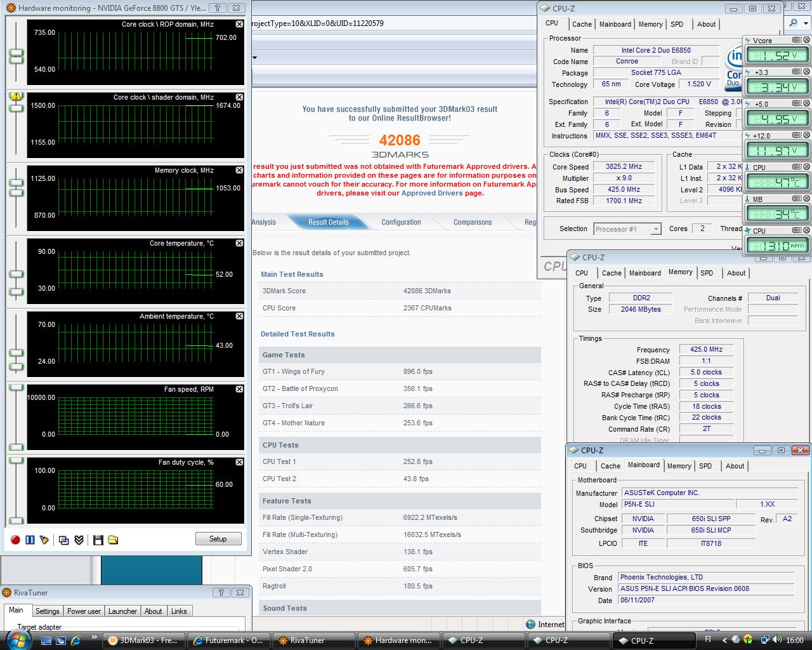Open Analysis tab on result page

click(x=264, y=222)
